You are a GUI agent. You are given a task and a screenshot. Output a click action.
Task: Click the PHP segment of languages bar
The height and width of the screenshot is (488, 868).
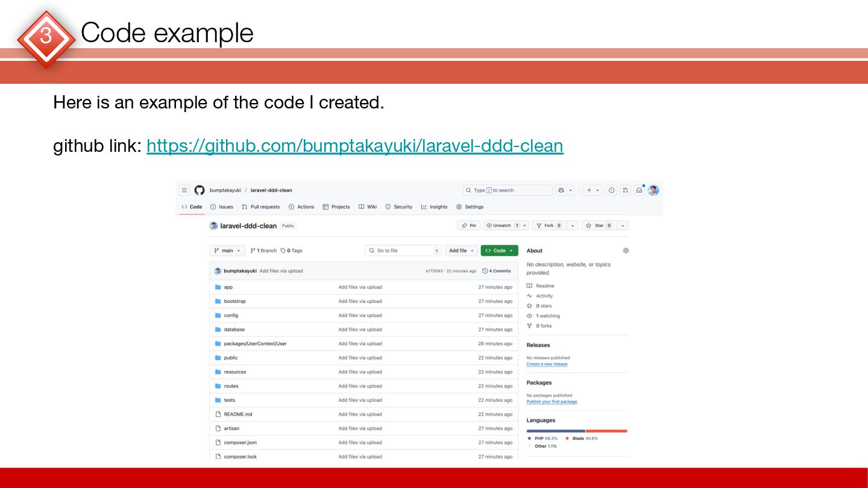click(556, 431)
